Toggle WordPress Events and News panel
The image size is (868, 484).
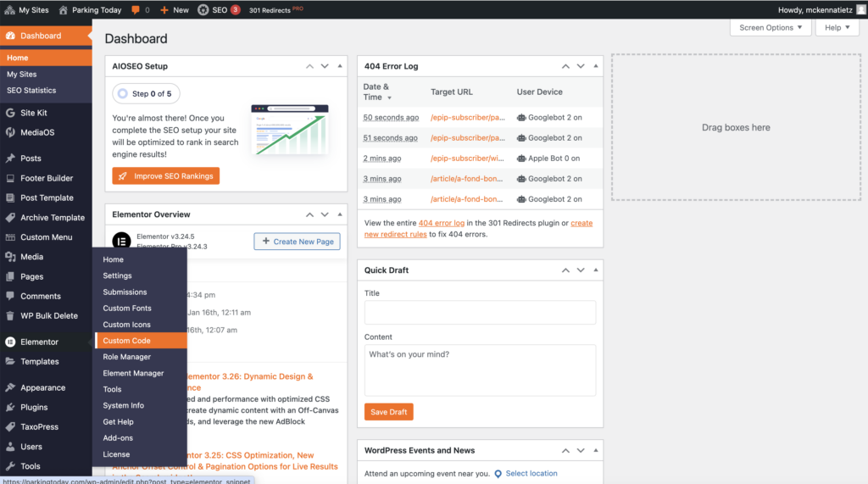(x=596, y=451)
